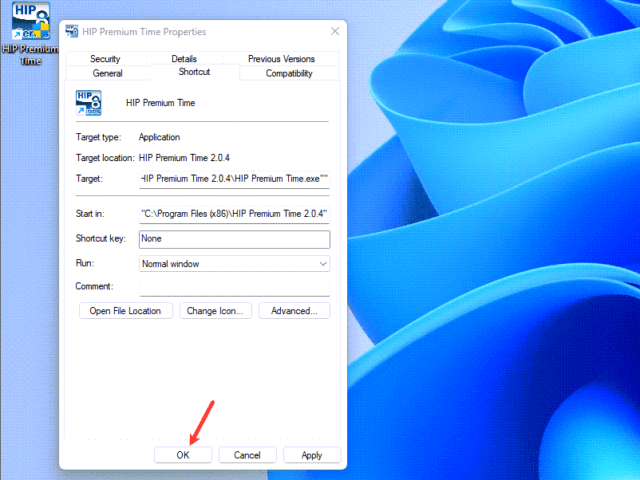Close the HIP Premium Time Properties dialog
This screenshot has width=640, height=480.
point(335,31)
